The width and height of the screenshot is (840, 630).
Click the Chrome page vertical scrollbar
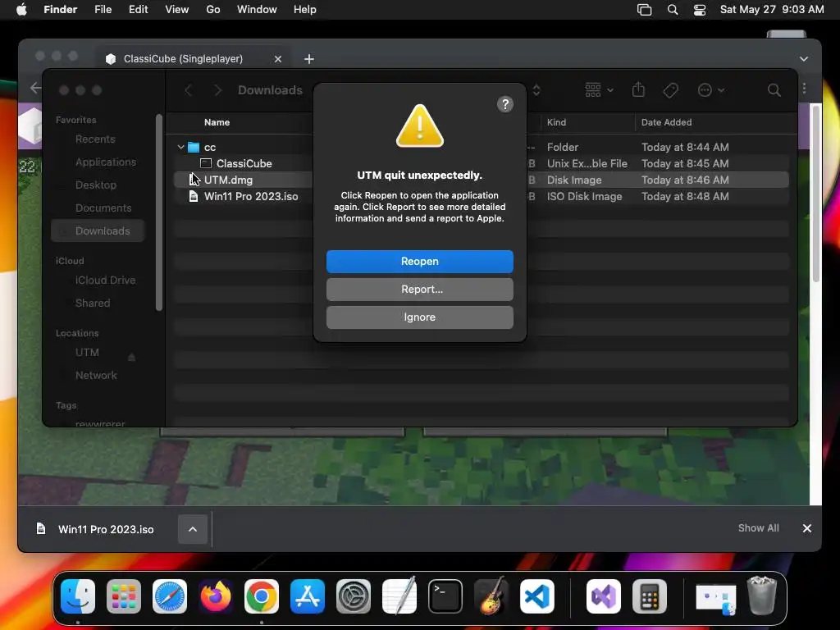tap(815, 193)
